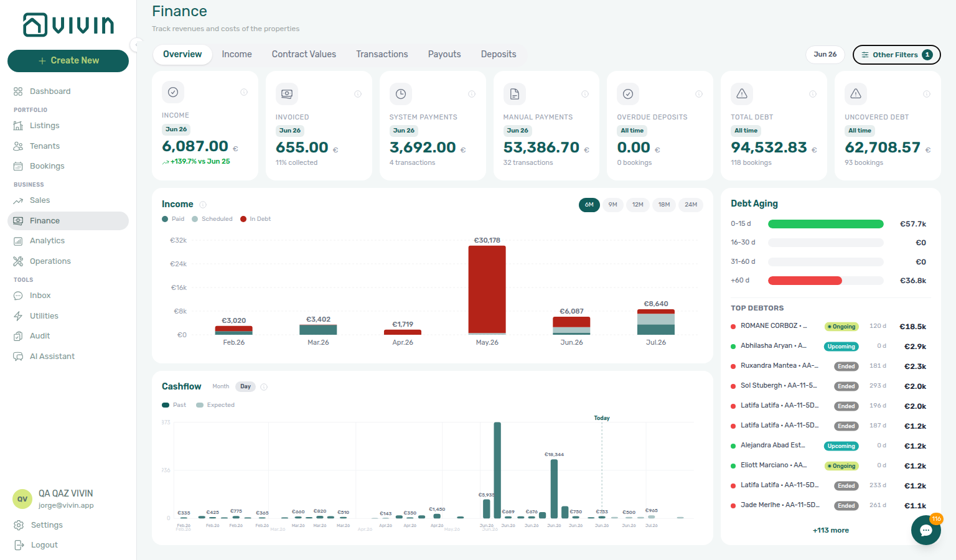Open the Sales trend icon
This screenshot has width=956, height=560.
[x=18, y=200]
